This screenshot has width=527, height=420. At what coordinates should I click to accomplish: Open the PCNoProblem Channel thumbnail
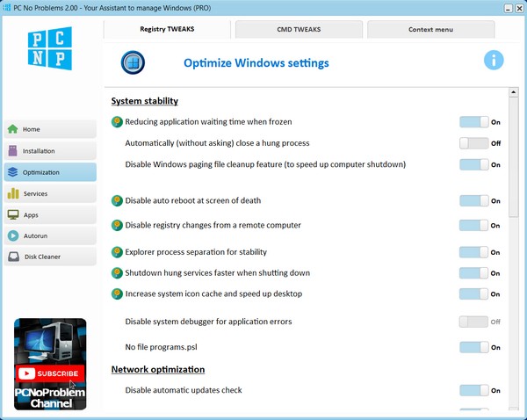coord(50,364)
